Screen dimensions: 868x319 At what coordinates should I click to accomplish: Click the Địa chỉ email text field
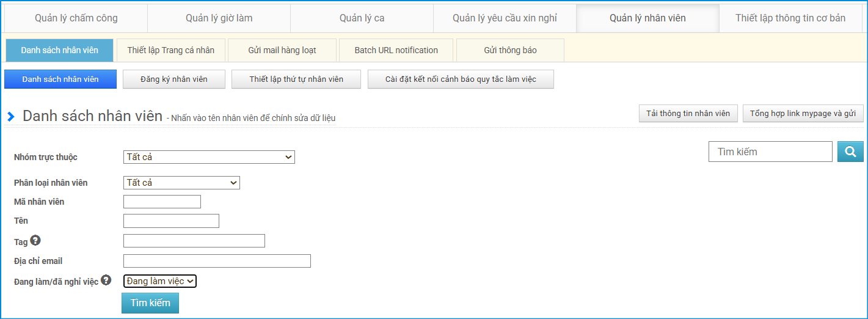pos(217,261)
